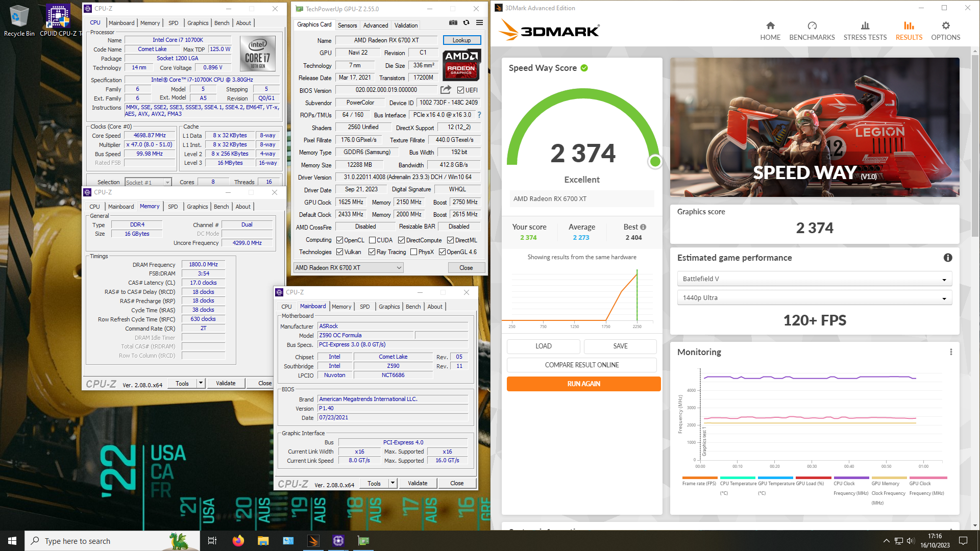
Task: Switch to the Validation tab in GPU-Z
Action: 406,25
